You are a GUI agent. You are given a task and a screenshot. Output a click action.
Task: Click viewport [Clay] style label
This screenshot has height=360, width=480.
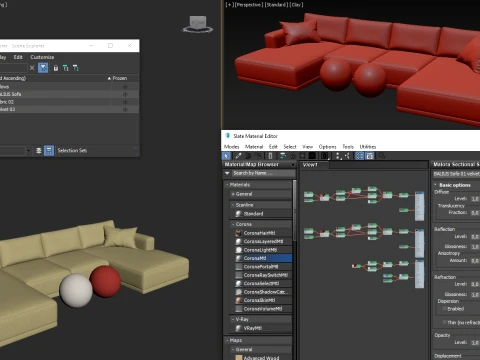[296, 5]
